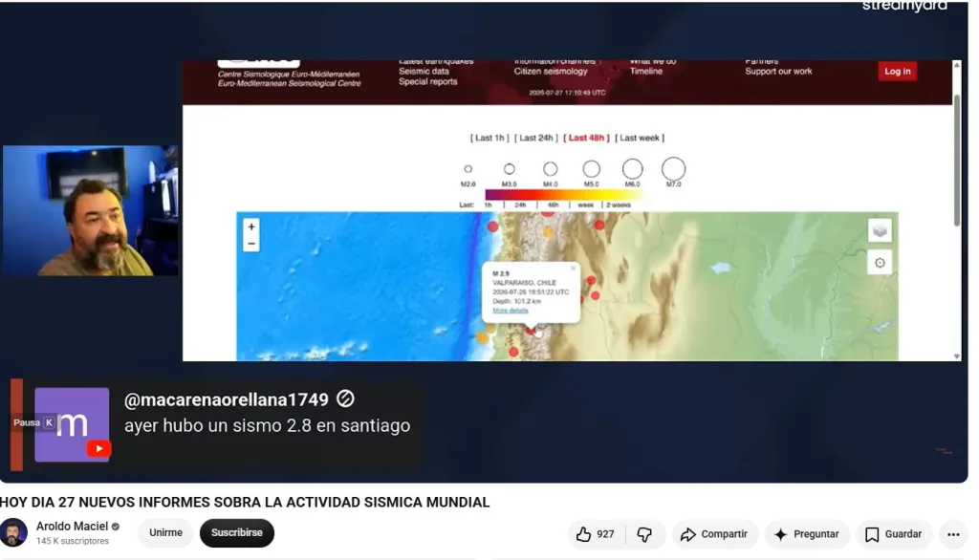The image size is (979, 560).
Task: Select the Last 1h filter
Action: click(x=489, y=138)
